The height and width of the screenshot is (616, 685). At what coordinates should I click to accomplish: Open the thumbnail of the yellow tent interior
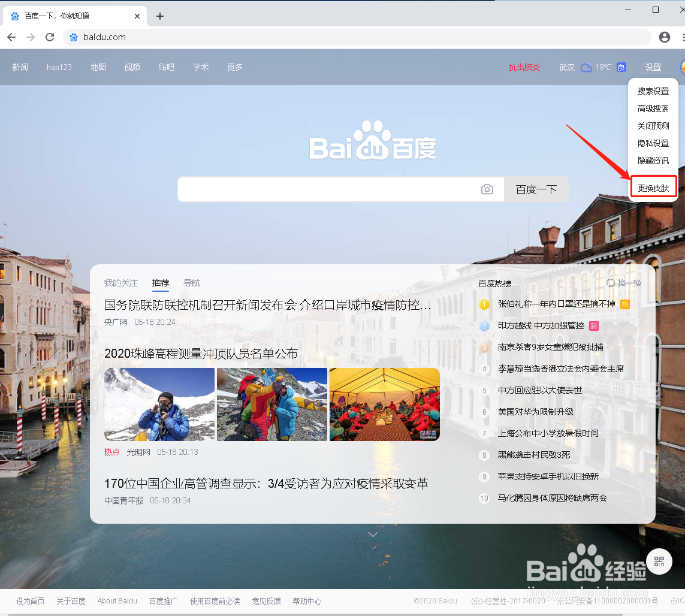coord(384,404)
